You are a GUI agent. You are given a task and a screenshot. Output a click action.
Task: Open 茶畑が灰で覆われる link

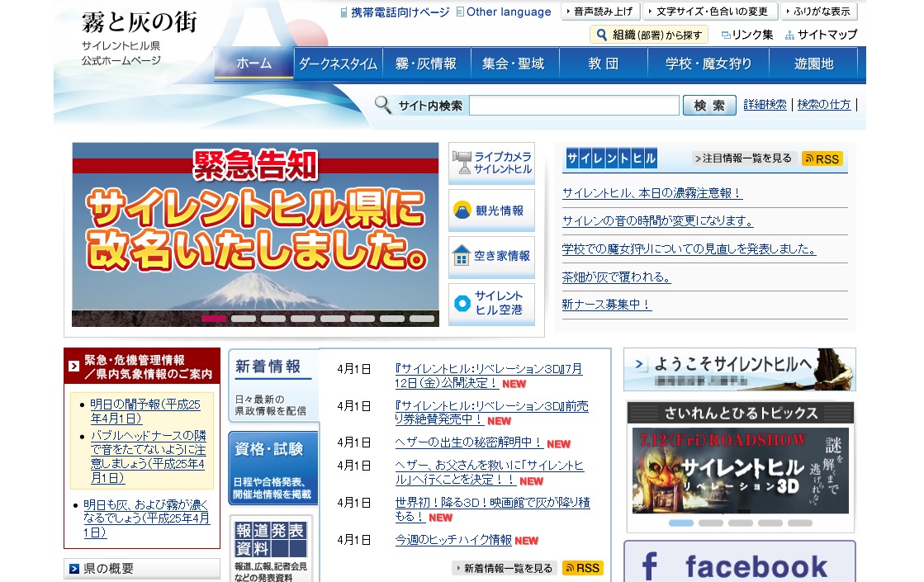616,277
